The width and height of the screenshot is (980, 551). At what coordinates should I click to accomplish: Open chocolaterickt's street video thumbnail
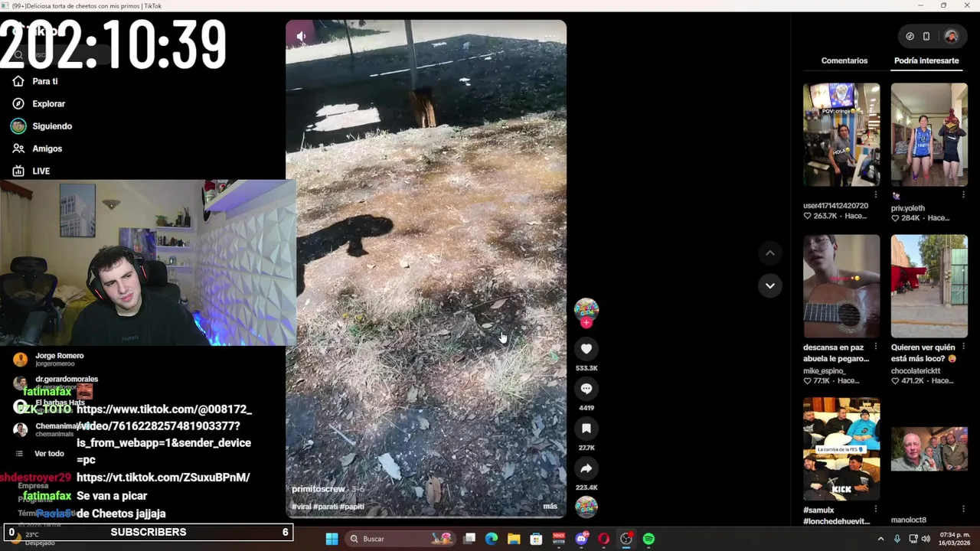(929, 286)
